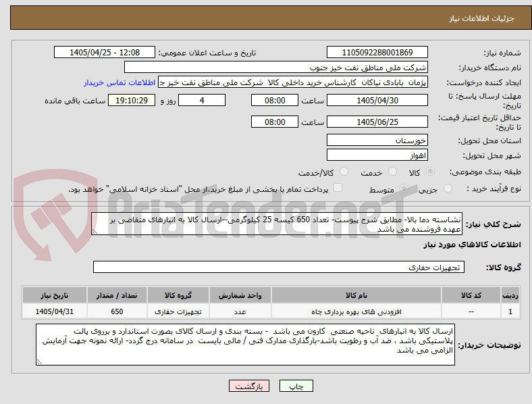The width and height of the screenshot is (532, 404).
Task: Click the table cell تجهیزات حفاری in row 1
Action: 178,311
